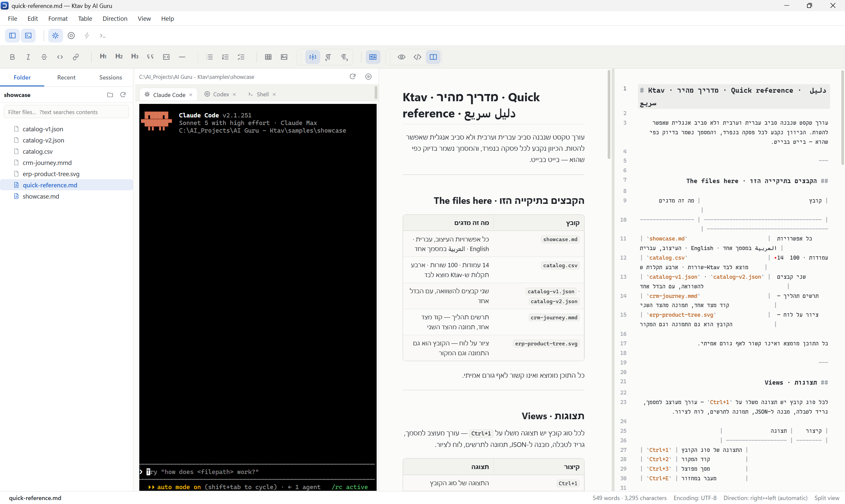Insert a blockquote
845x504 pixels.
click(x=150, y=57)
